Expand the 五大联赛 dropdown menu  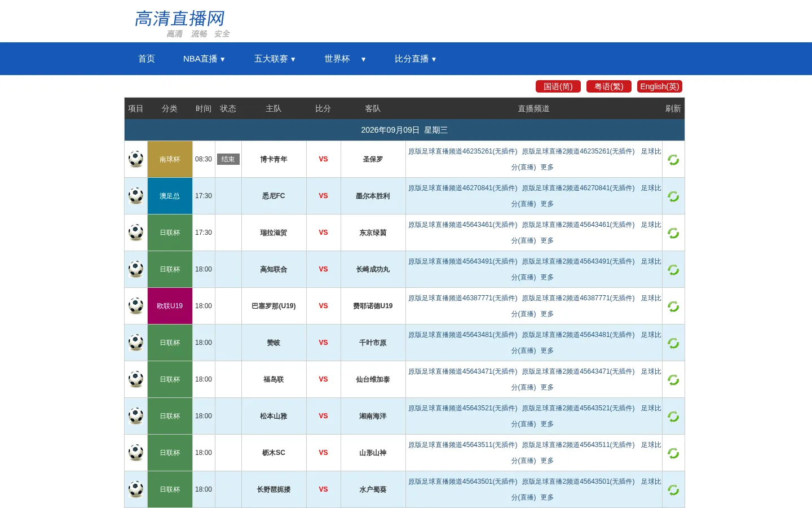tap(275, 59)
